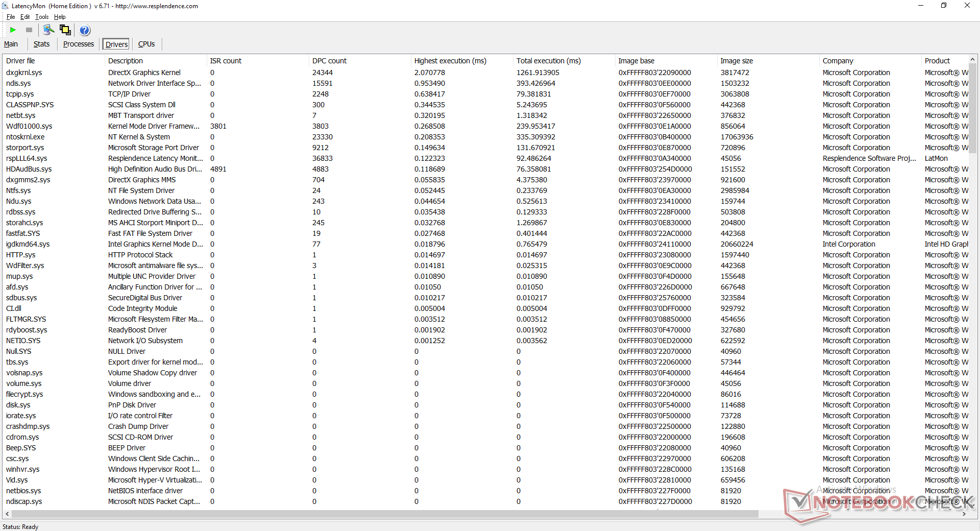Sort by the Driver file column header
The image size is (980, 531).
[54, 61]
